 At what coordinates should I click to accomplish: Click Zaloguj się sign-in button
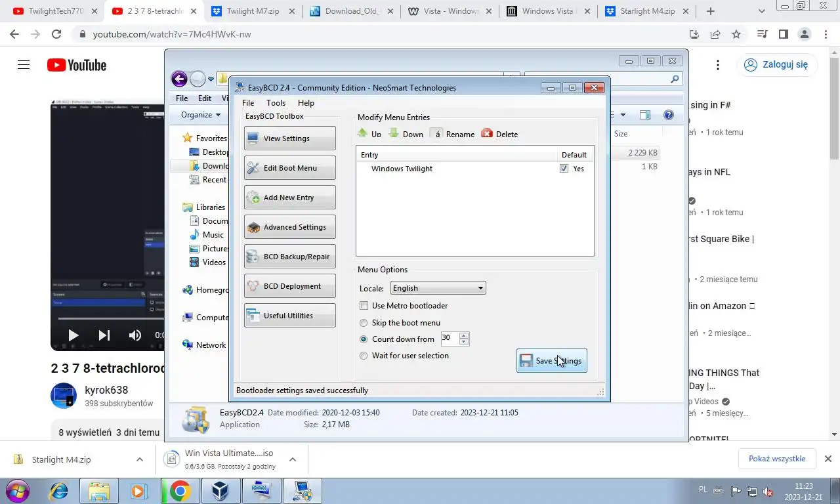click(x=778, y=65)
